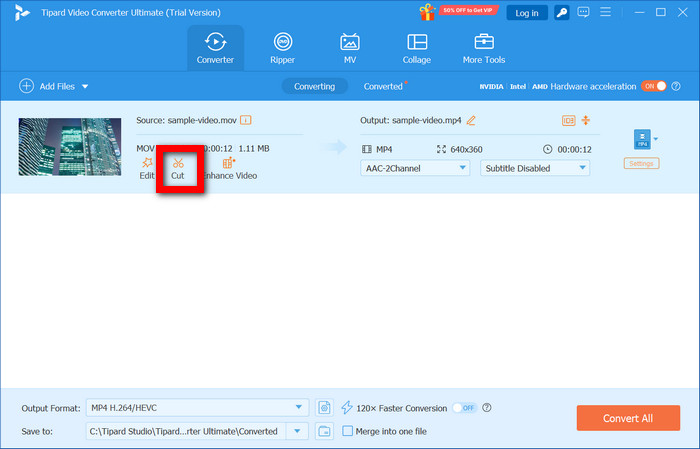Click the output filename pencil icon
The height and width of the screenshot is (449, 700).
point(471,120)
